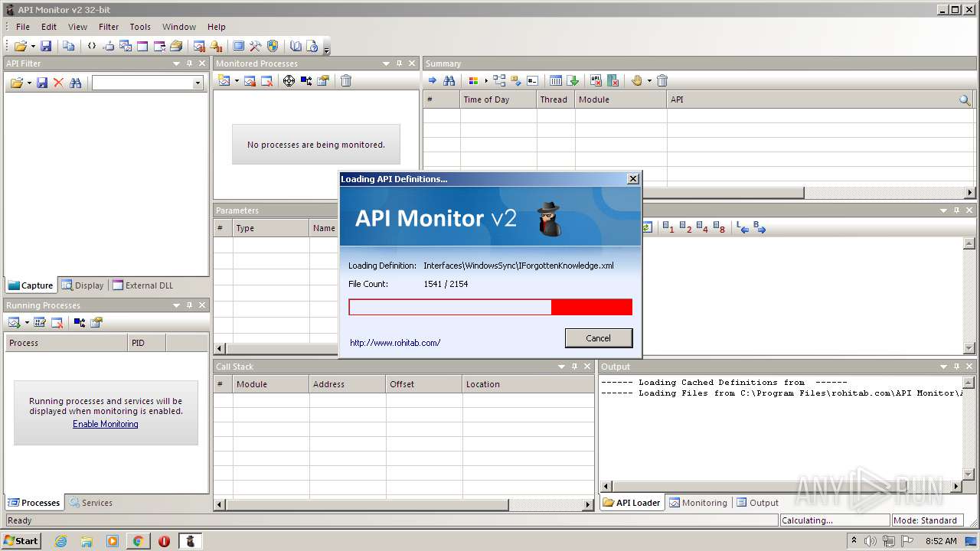Switch to the External DLL tab
This screenshot has width=980, height=551.
[143, 285]
